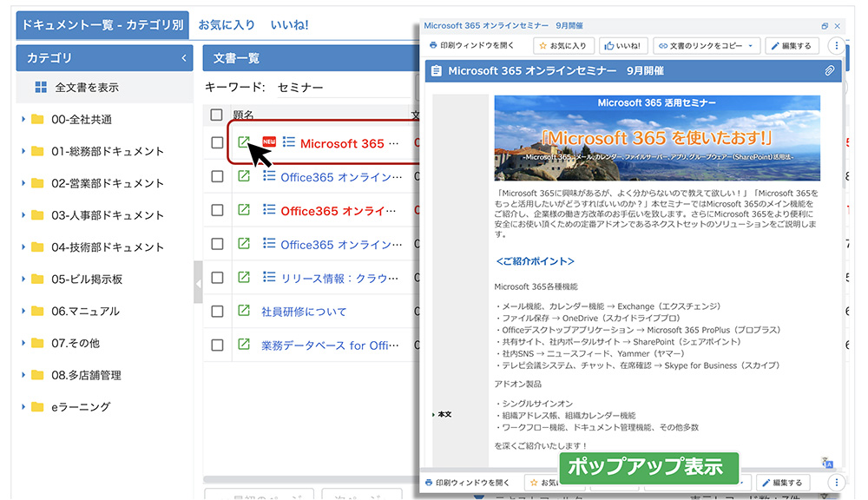
Task: Open Microsoft 365 row in popup via icon
Action: point(244,142)
